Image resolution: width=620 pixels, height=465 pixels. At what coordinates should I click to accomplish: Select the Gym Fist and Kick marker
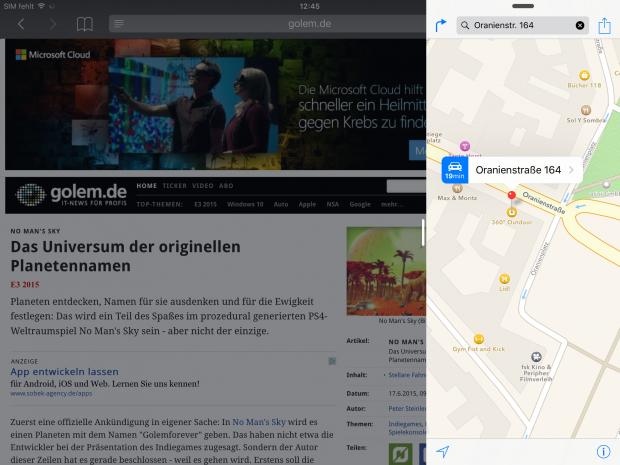(479, 339)
